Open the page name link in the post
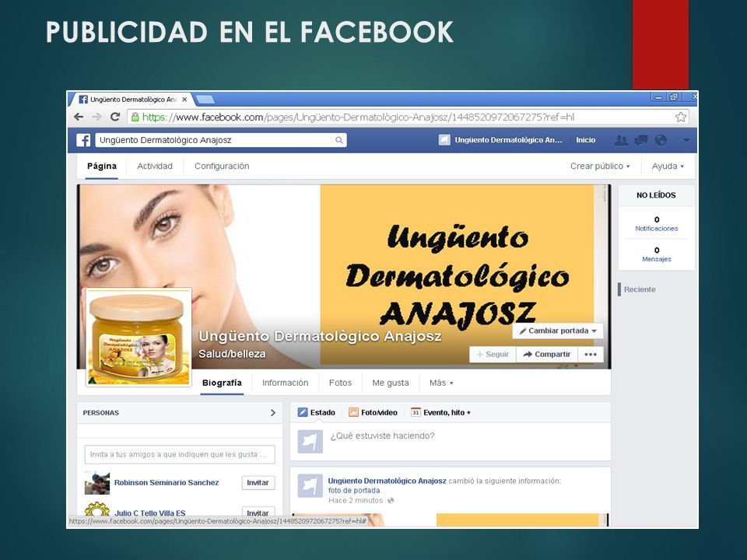Image resolution: width=747 pixels, height=560 pixels. (x=387, y=481)
